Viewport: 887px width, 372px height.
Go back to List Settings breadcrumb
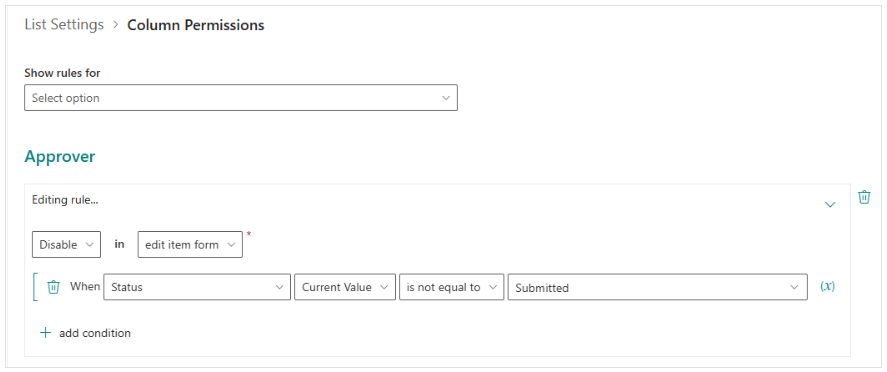pos(64,25)
